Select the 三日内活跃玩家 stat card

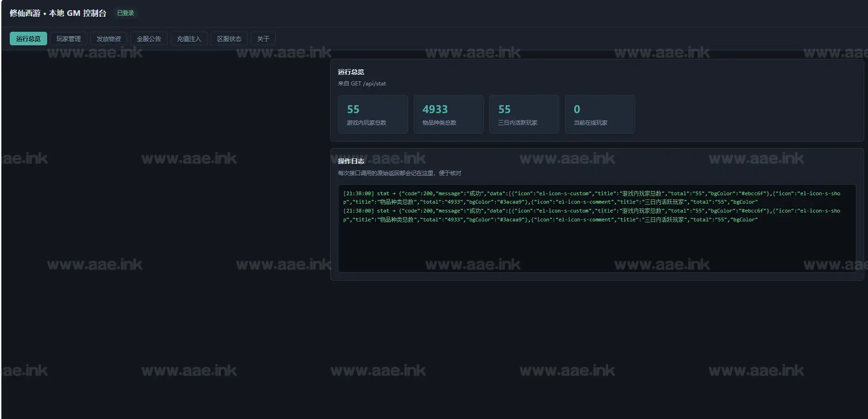coord(524,114)
